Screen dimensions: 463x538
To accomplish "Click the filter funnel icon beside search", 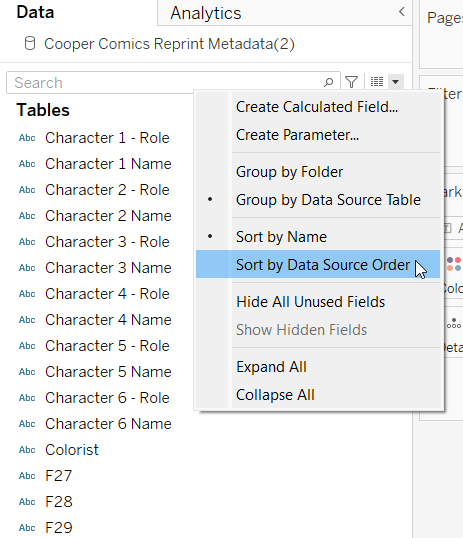I will 351,82.
